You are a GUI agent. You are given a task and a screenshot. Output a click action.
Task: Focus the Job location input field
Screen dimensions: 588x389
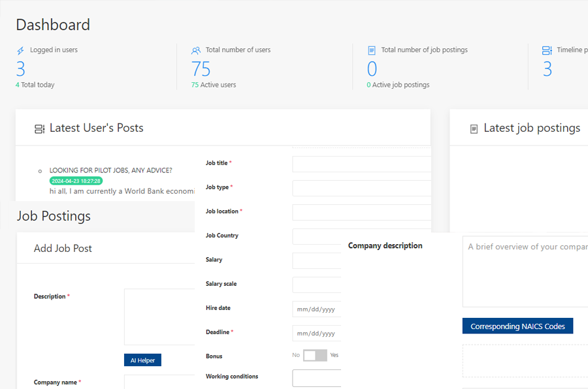(x=361, y=212)
